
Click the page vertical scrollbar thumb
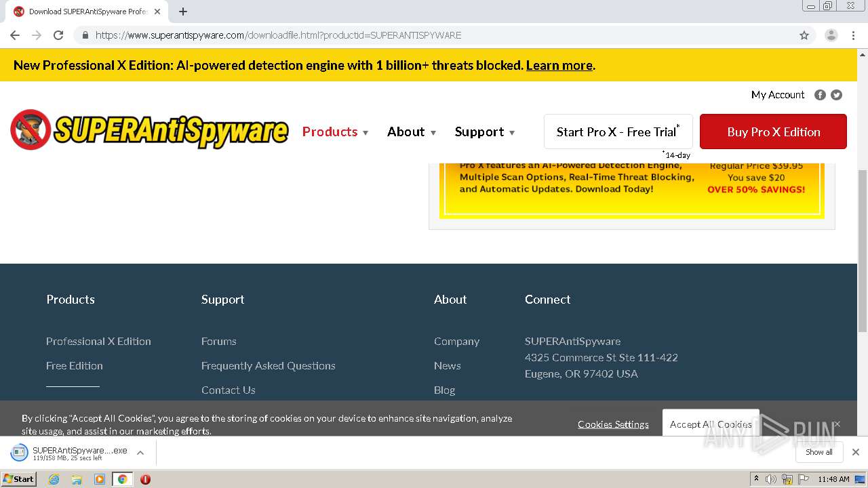(x=863, y=251)
